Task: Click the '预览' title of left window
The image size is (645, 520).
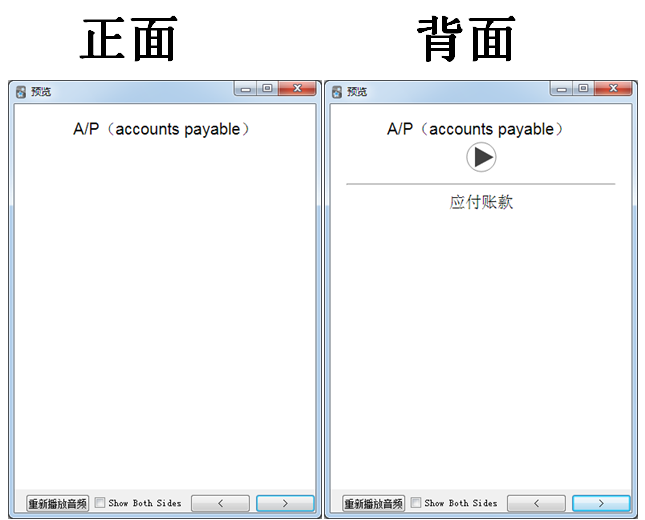Action: pos(41,91)
